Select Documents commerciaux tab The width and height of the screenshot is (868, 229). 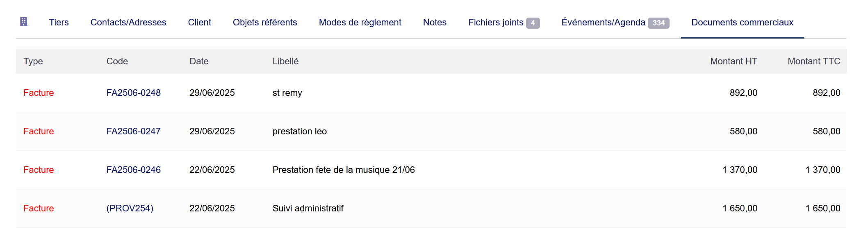[742, 23]
